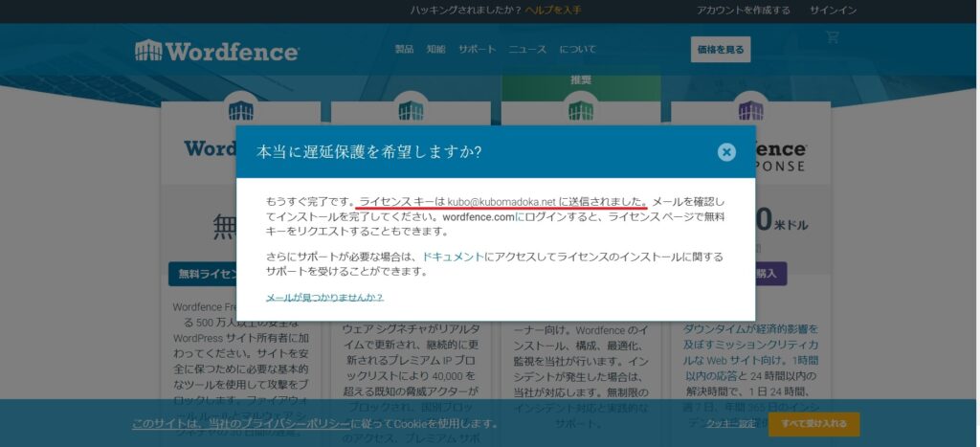Open the クッキー設定 option

730,424
